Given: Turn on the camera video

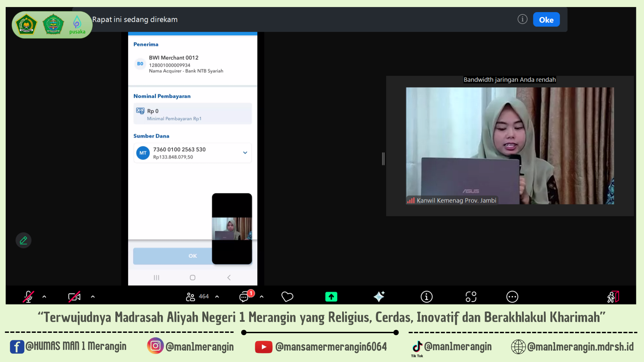Looking at the screenshot, I should pyautogui.click(x=74, y=297).
